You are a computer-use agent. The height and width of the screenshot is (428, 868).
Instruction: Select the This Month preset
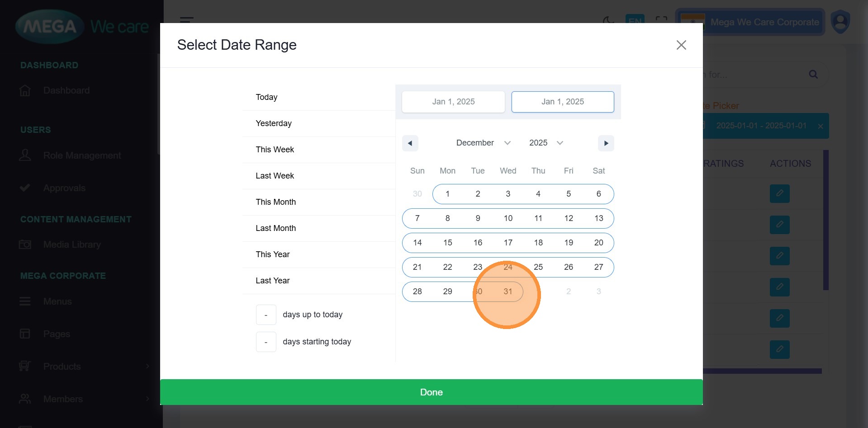point(275,202)
